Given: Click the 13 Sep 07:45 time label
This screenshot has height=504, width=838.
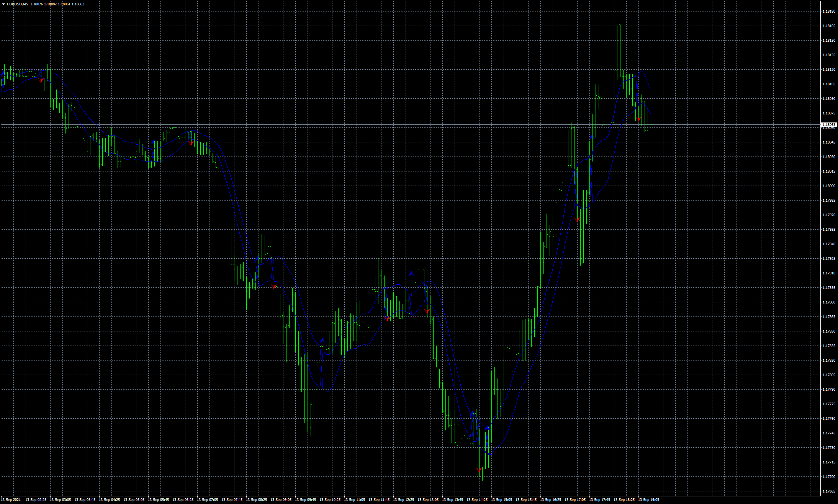Looking at the screenshot, I should [232, 500].
